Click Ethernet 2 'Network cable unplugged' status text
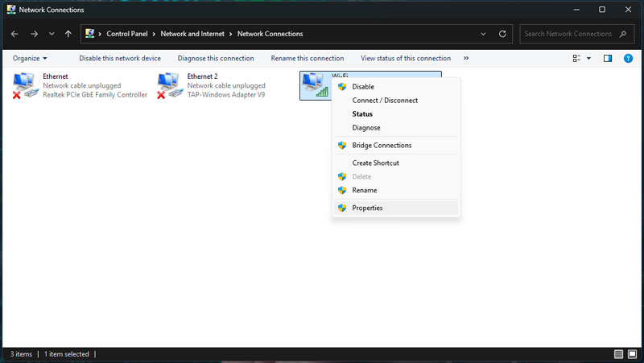 pyautogui.click(x=226, y=85)
